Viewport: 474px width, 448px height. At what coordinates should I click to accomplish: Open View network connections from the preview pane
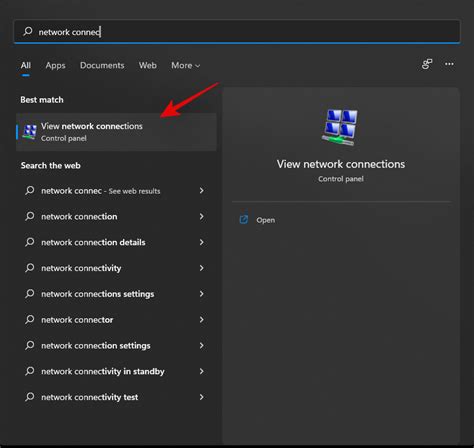pos(266,220)
